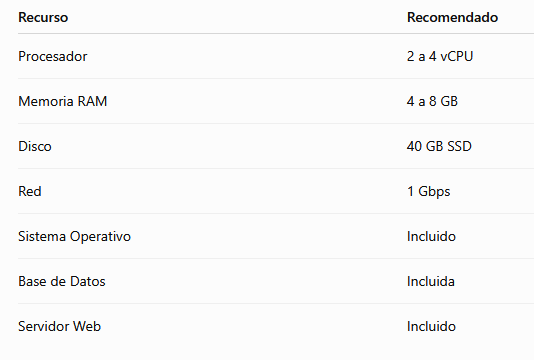The width and height of the screenshot is (534, 360).
Task: Select the Red row label
Action: (30, 191)
